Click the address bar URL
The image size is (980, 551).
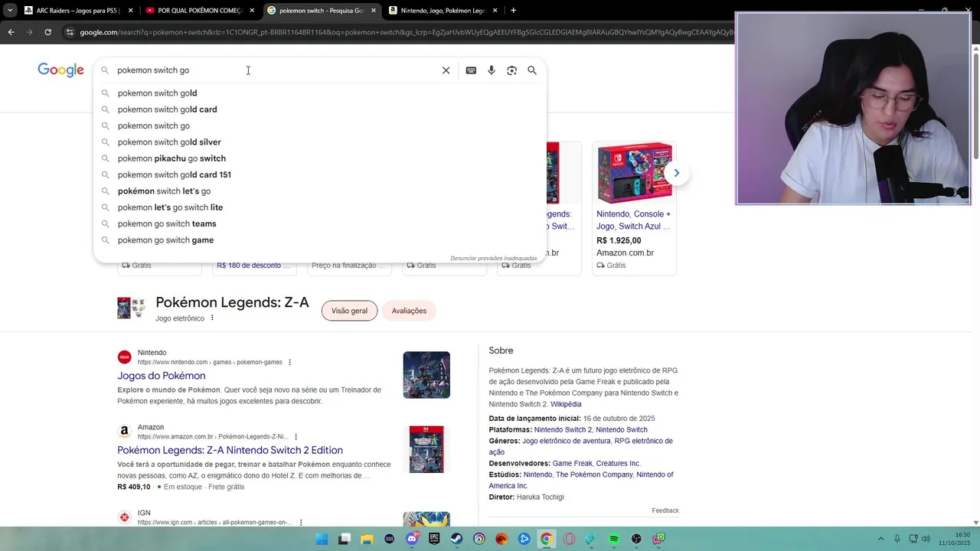coord(406,32)
